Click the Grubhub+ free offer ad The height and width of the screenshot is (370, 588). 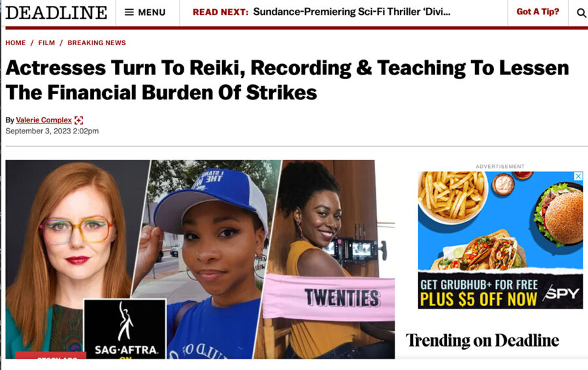tap(500, 240)
